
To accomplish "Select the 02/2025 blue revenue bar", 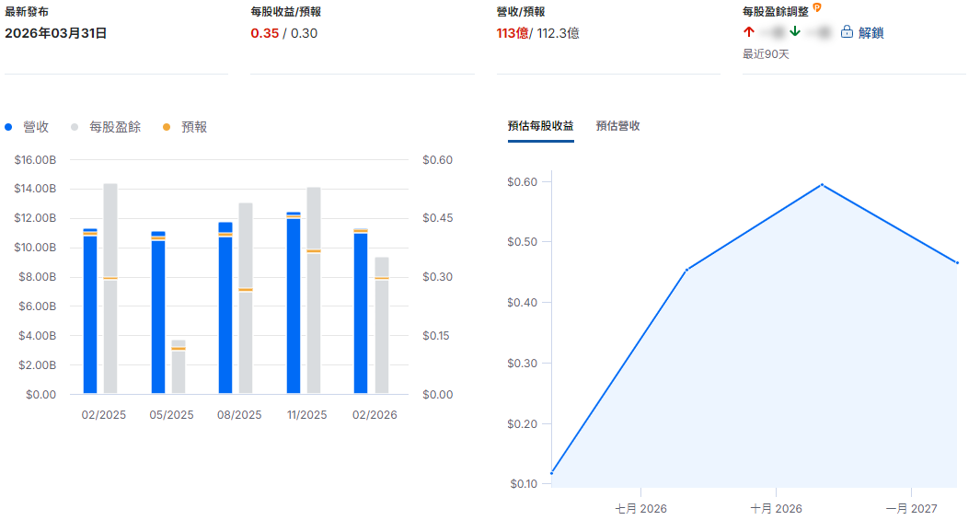I will [90, 311].
